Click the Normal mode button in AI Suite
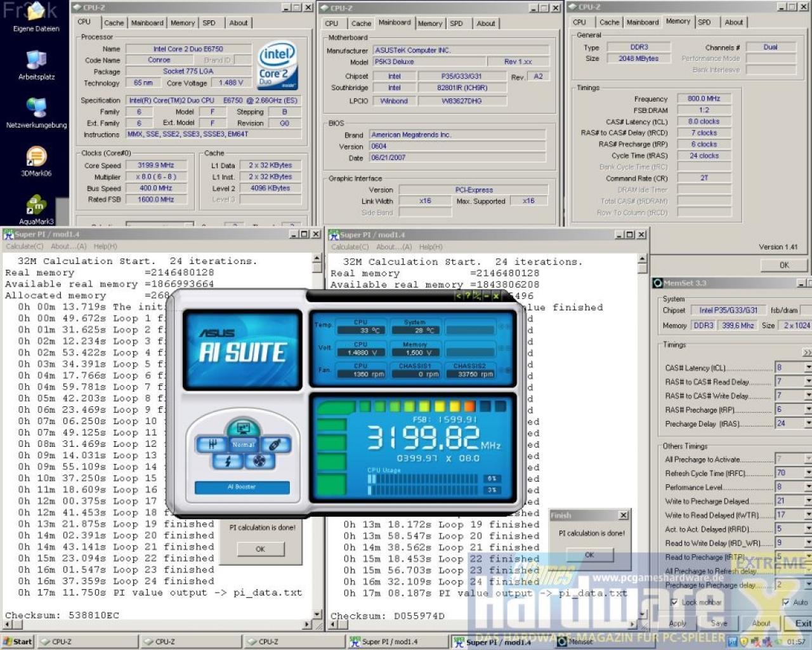The height and width of the screenshot is (650, 812). tap(244, 444)
